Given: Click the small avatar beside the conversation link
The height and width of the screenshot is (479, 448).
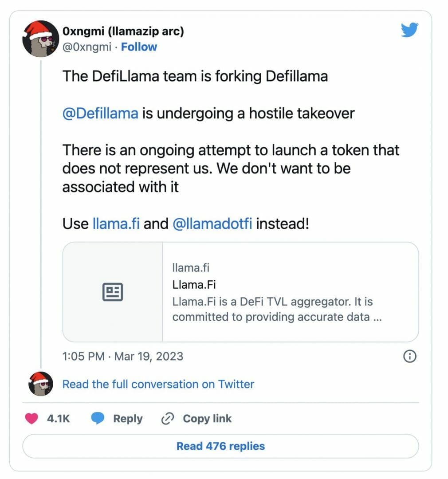Looking at the screenshot, I should click(x=40, y=385).
